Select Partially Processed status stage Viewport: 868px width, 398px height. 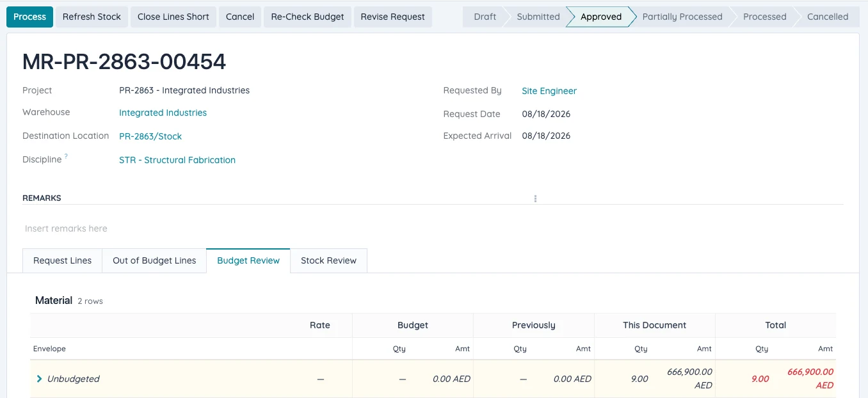click(x=682, y=17)
